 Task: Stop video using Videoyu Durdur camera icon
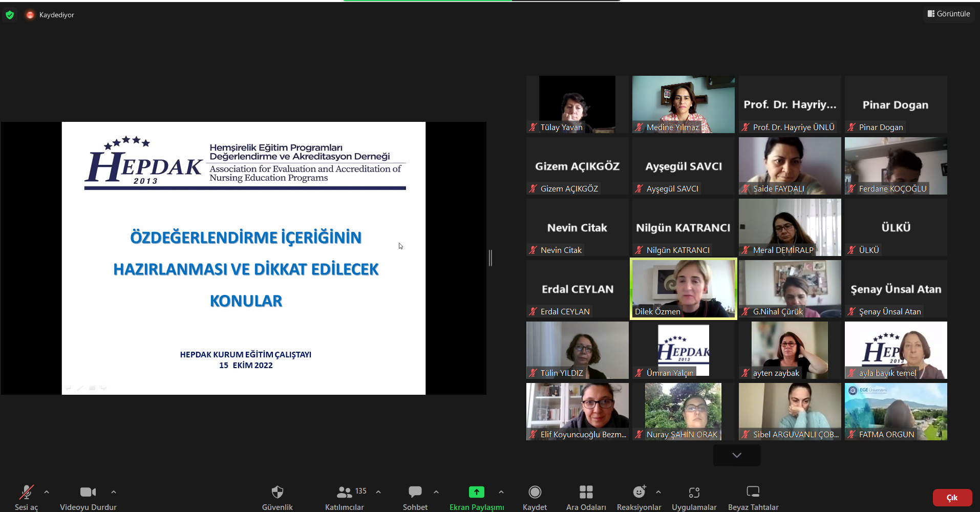[88, 492]
